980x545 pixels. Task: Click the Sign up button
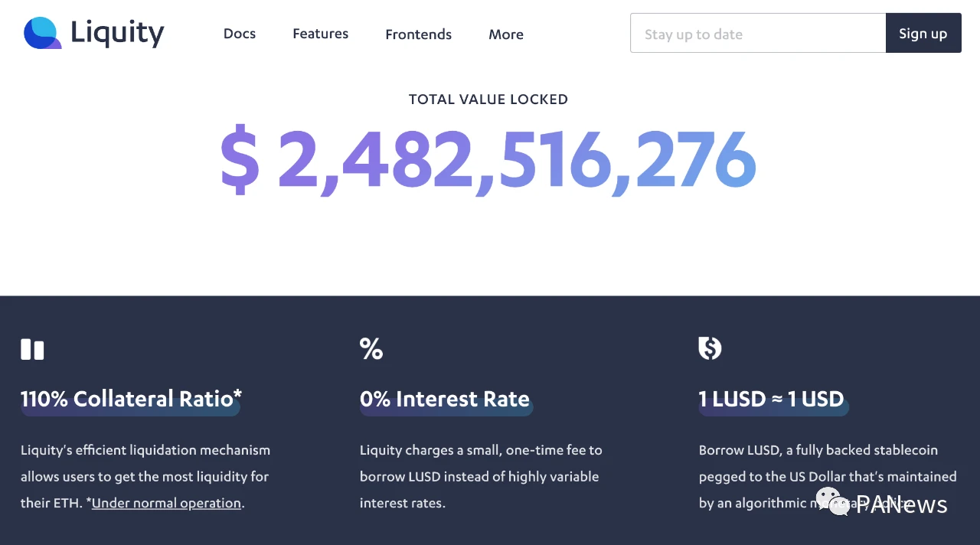[923, 33]
